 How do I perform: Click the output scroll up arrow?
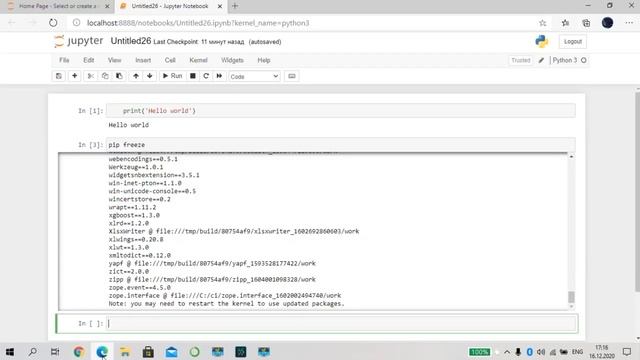pos(571,157)
